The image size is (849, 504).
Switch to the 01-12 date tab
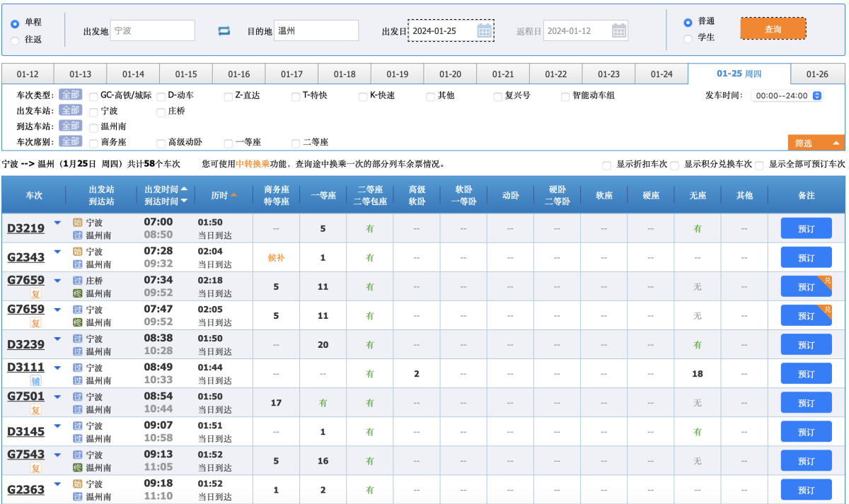[28, 74]
